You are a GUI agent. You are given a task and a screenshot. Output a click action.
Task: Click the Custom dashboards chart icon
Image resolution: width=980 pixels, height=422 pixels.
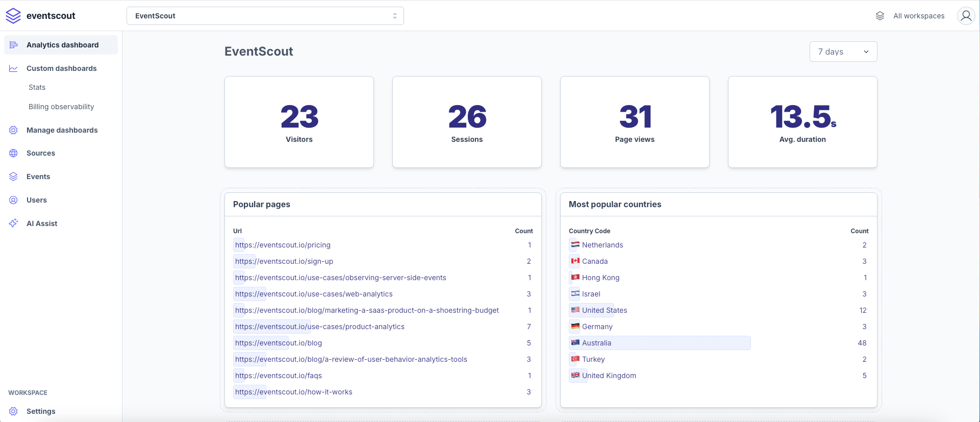(x=14, y=68)
